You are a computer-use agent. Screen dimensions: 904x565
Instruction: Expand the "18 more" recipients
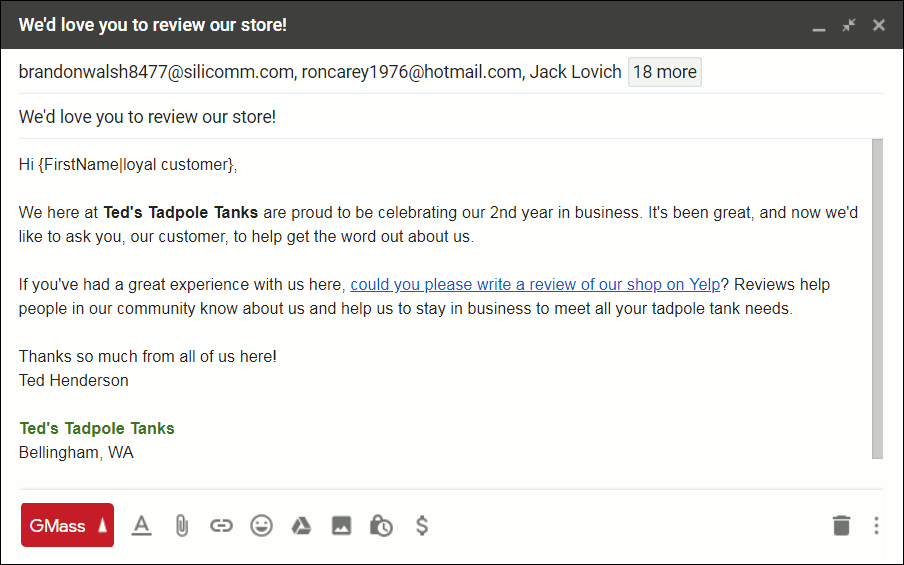point(664,72)
